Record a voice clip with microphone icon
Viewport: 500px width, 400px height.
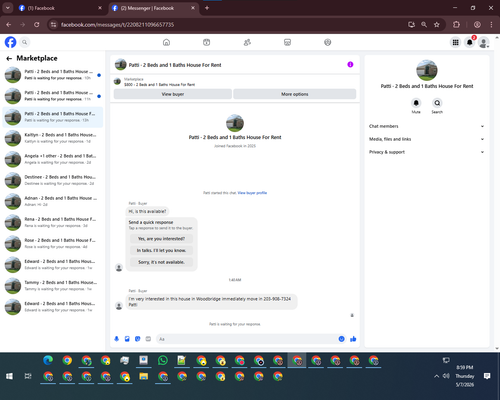[x=117, y=339]
